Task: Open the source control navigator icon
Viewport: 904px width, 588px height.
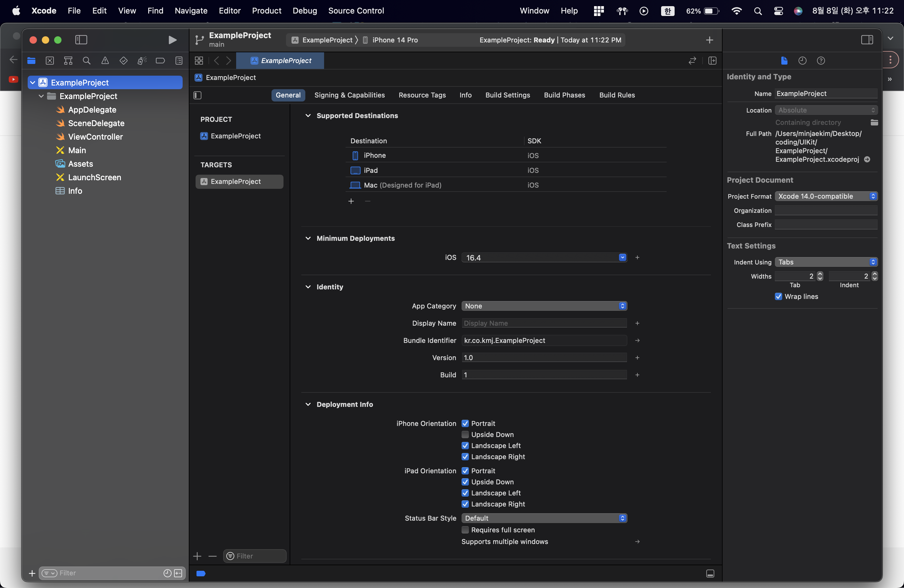Action: 50,61
